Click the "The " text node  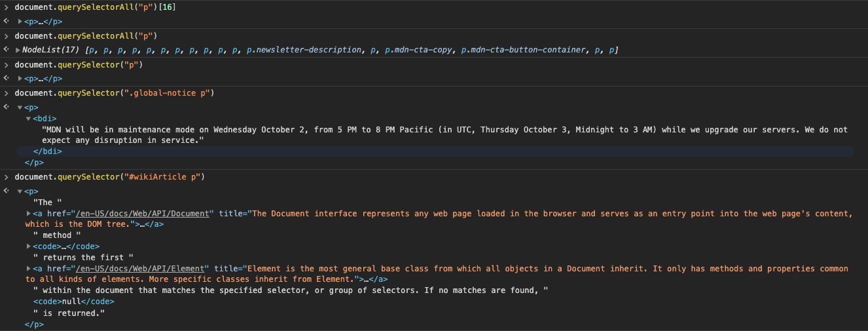point(47,203)
